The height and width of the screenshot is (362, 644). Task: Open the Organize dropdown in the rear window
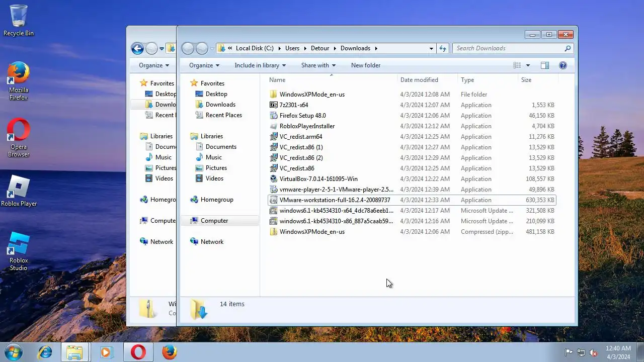[x=154, y=65]
